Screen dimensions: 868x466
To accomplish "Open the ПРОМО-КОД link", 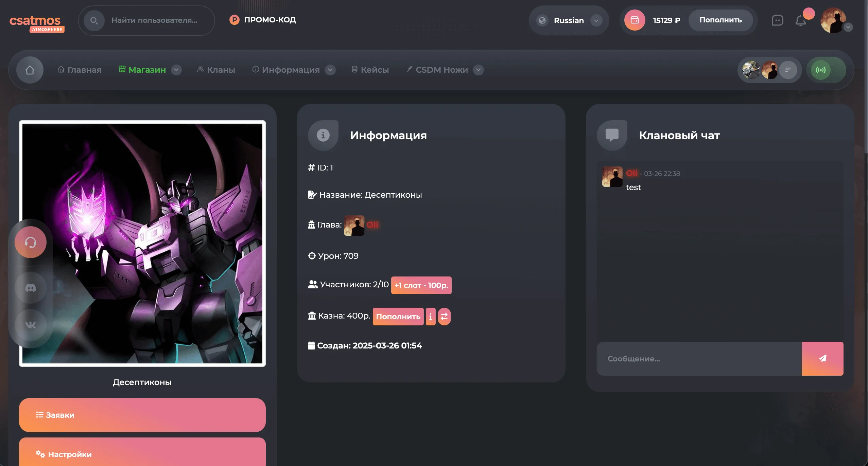I will pos(263,20).
